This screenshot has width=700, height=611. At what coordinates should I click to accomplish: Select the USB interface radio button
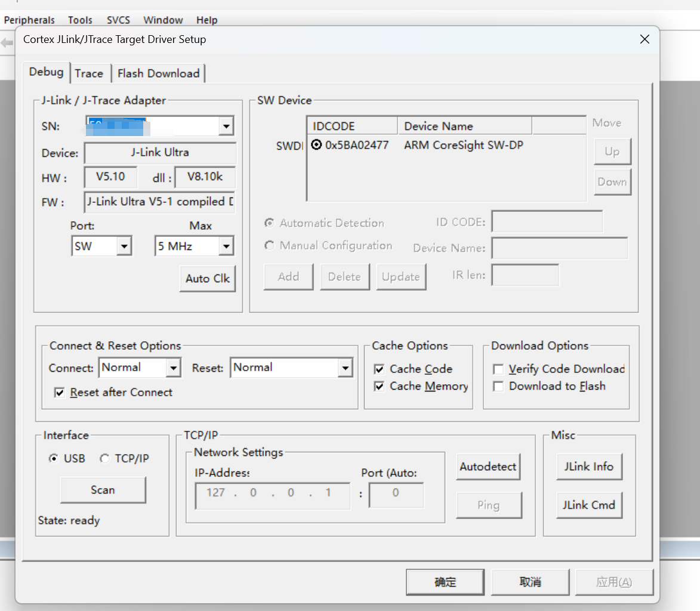point(54,458)
